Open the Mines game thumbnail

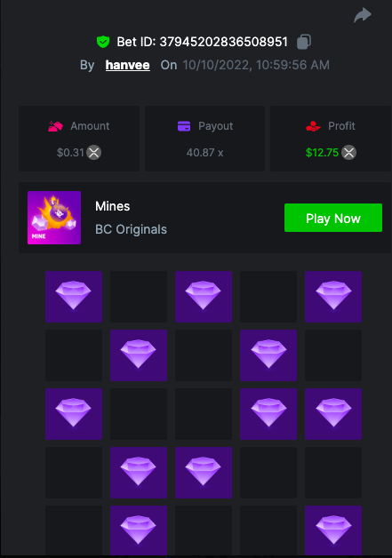(x=54, y=218)
